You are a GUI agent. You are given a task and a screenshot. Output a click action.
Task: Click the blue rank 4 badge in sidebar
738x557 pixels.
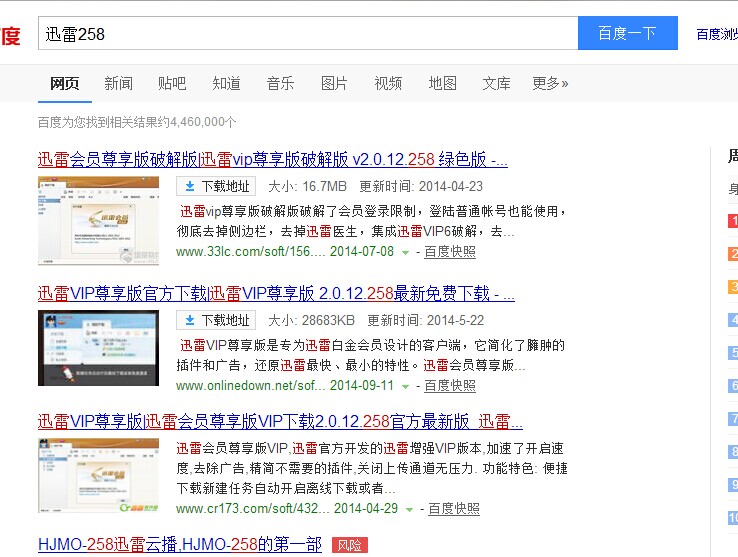pyautogui.click(x=733, y=320)
